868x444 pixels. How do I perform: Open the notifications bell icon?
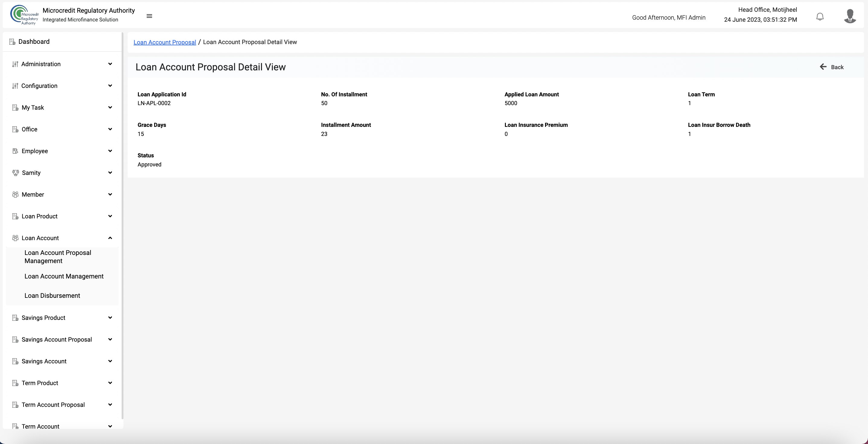[x=820, y=17]
